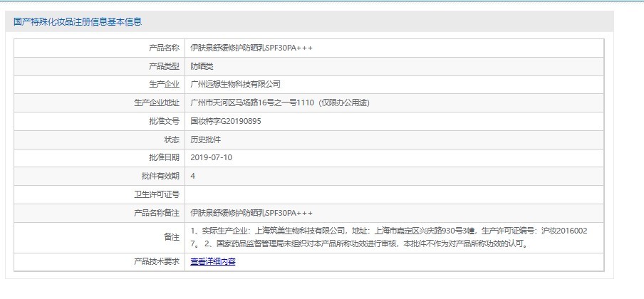Click the 备注 label cell
The height and width of the screenshot is (299, 644).
tap(100, 237)
